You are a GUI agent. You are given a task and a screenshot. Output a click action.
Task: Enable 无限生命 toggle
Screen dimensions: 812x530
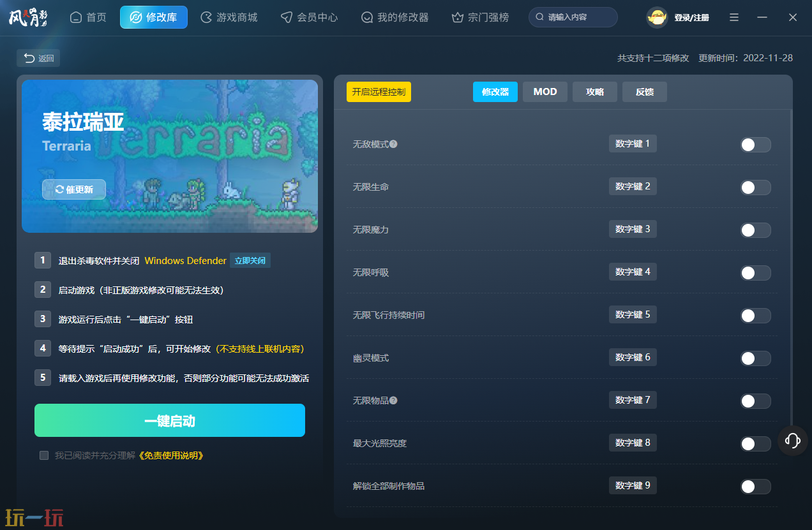[756, 188]
